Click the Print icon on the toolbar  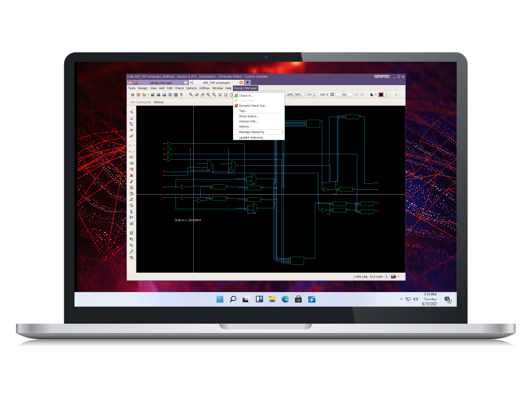point(164,94)
